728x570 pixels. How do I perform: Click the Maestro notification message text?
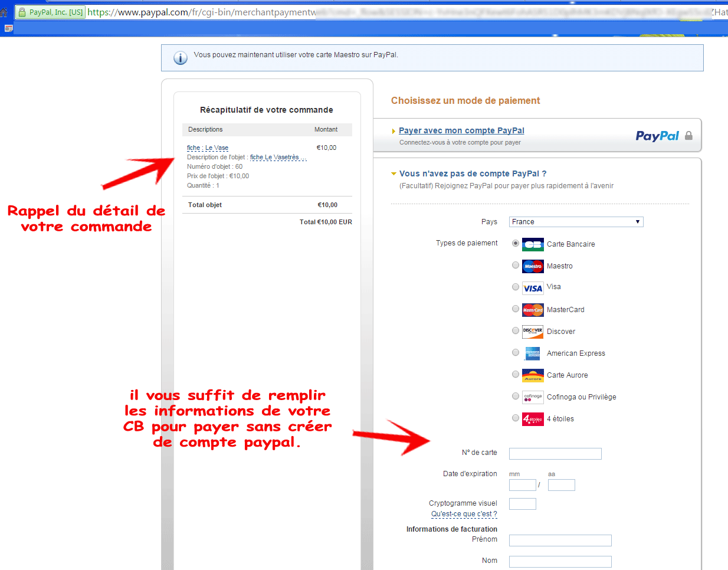tap(296, 55)
